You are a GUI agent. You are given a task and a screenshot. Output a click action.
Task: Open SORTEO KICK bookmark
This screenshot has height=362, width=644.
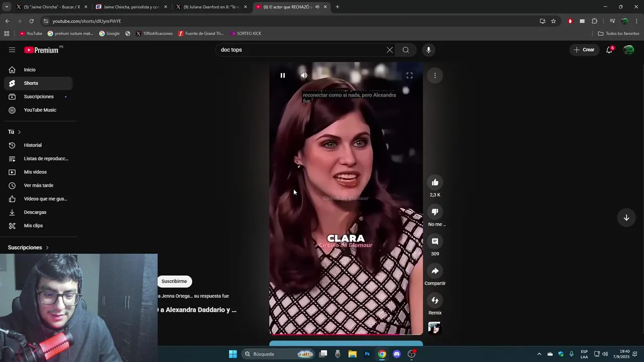246,34
